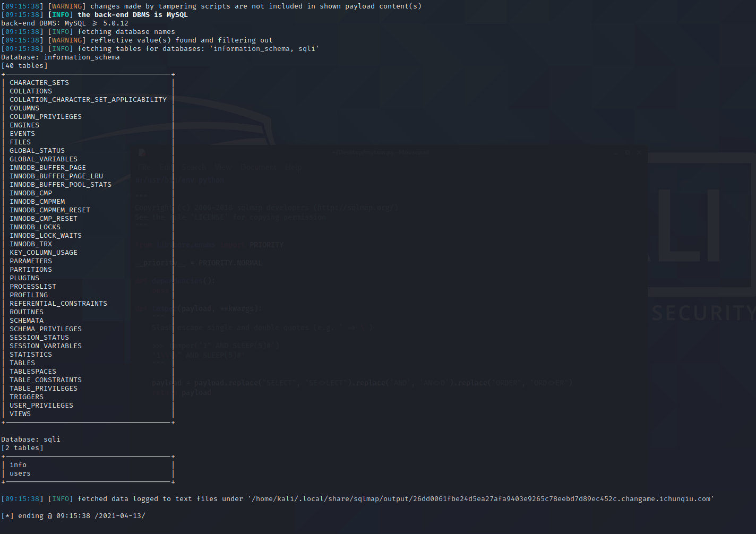
Task: Click REFERENTIAL_CONSTRAINTS table row
Action: coord(58,304)
